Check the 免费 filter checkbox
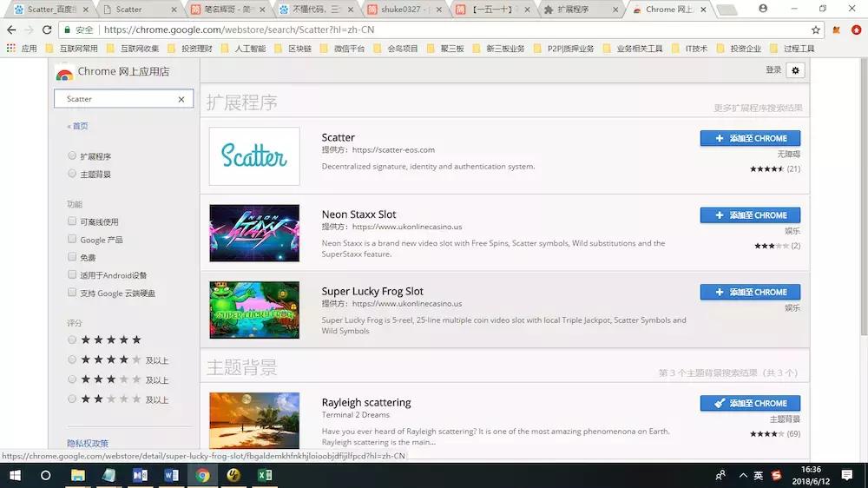 pos(72,257)
